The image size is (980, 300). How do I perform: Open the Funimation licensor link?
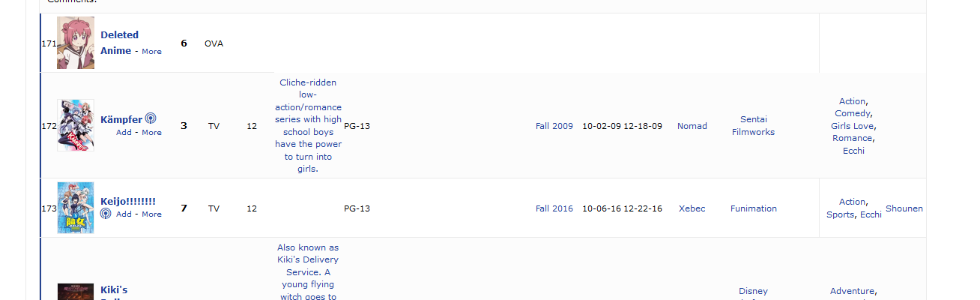click(x=753, y=208)
